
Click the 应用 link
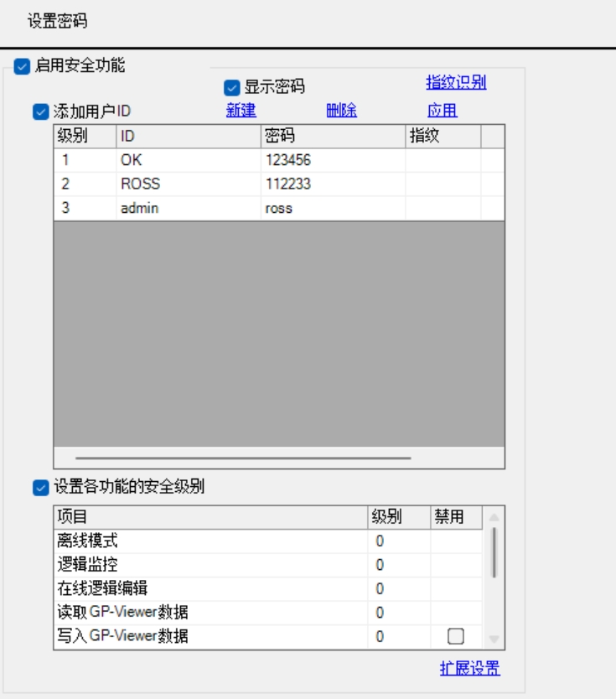click(x=442, y=111)
